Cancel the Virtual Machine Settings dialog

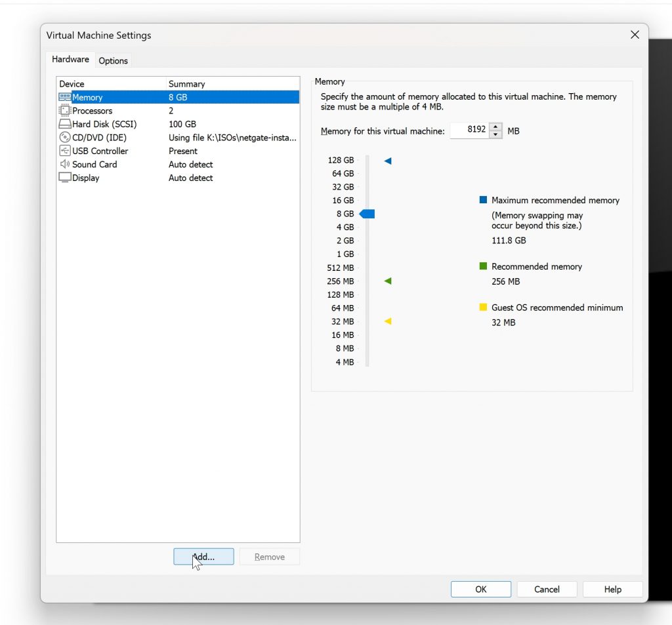click(x=547, y=589)
